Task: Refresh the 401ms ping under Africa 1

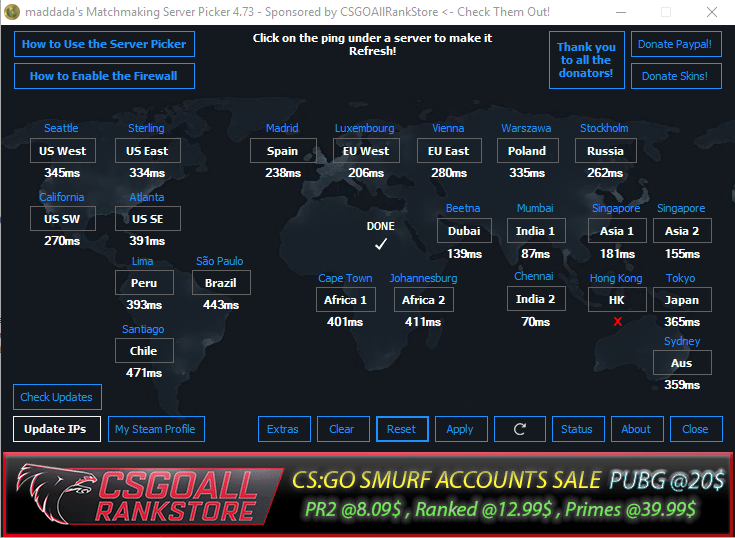Action: [345, 321]
